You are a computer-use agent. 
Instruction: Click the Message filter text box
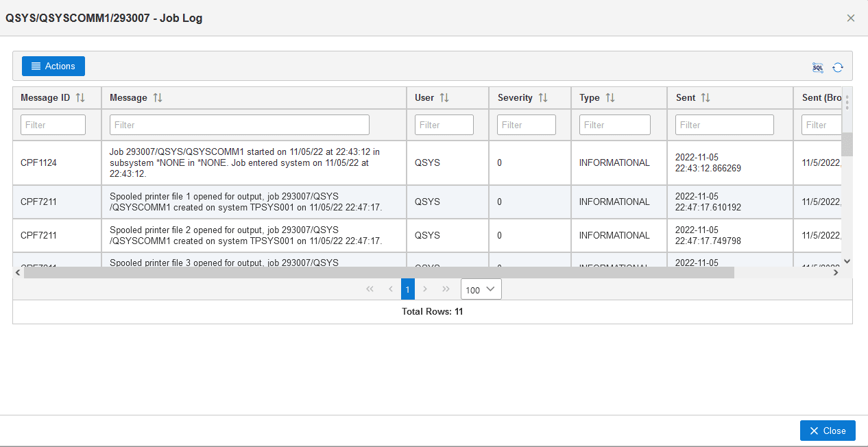point(239,125)
